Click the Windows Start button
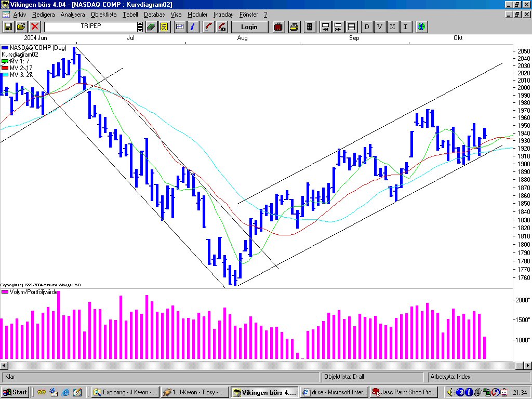The width and height of the screenshot is (532, 399). [15, 392]
